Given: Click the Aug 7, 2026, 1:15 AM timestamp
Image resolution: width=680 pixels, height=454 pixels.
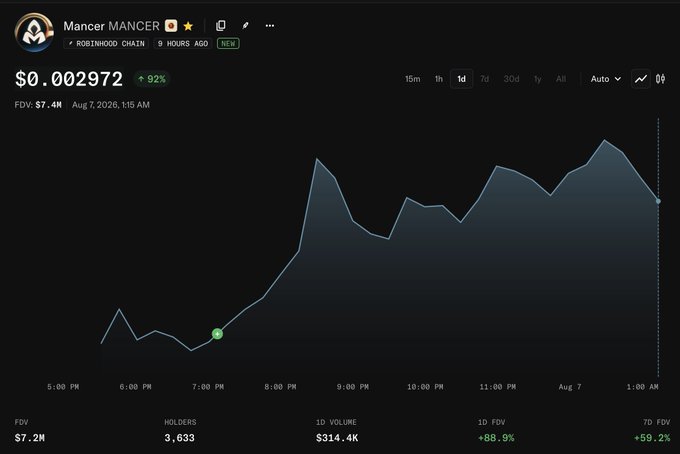Looking at the screenshot, I should [111, 105].
